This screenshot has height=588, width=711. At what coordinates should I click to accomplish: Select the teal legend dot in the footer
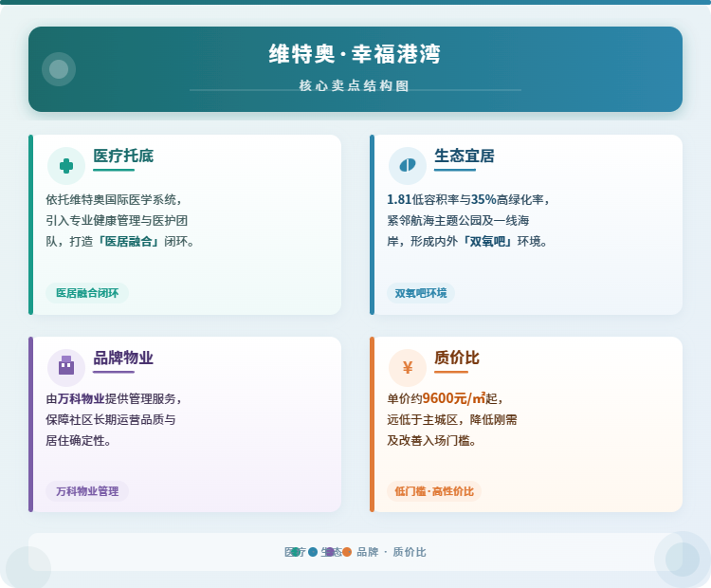296,552
